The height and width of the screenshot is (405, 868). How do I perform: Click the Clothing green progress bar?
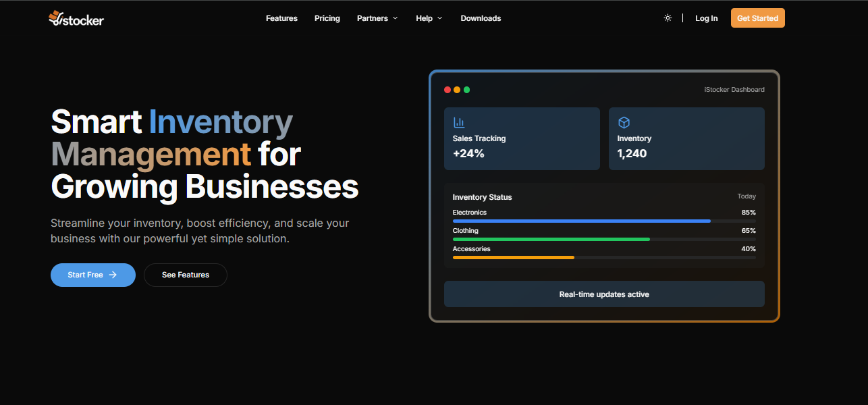point(551,239)
